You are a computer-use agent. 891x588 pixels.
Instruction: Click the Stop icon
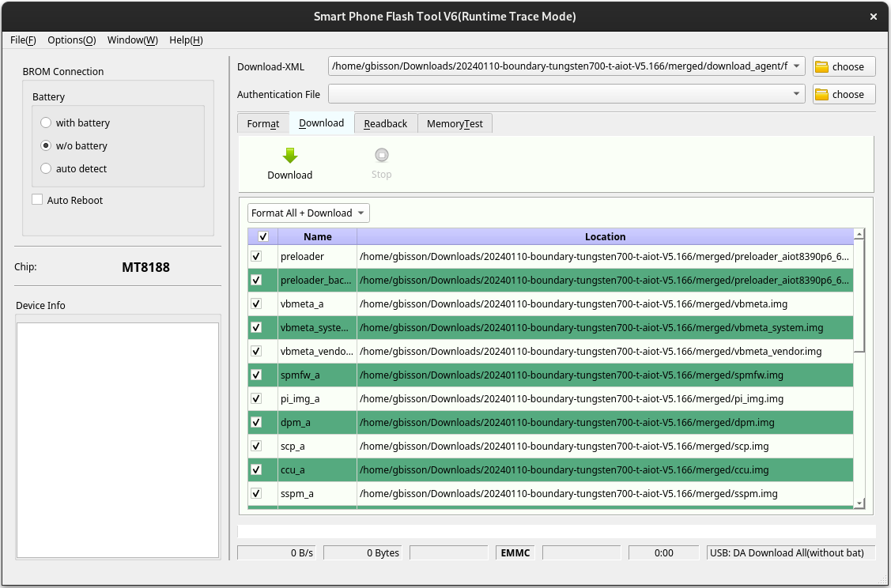coord(381,162)
